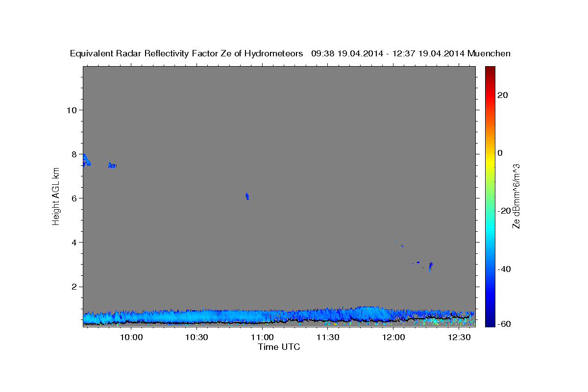Viewport: 588px width, 392px height.
Task: Click the plot title mentioning Muenchen
Action: pyautogui.click(x=290, y=53)
